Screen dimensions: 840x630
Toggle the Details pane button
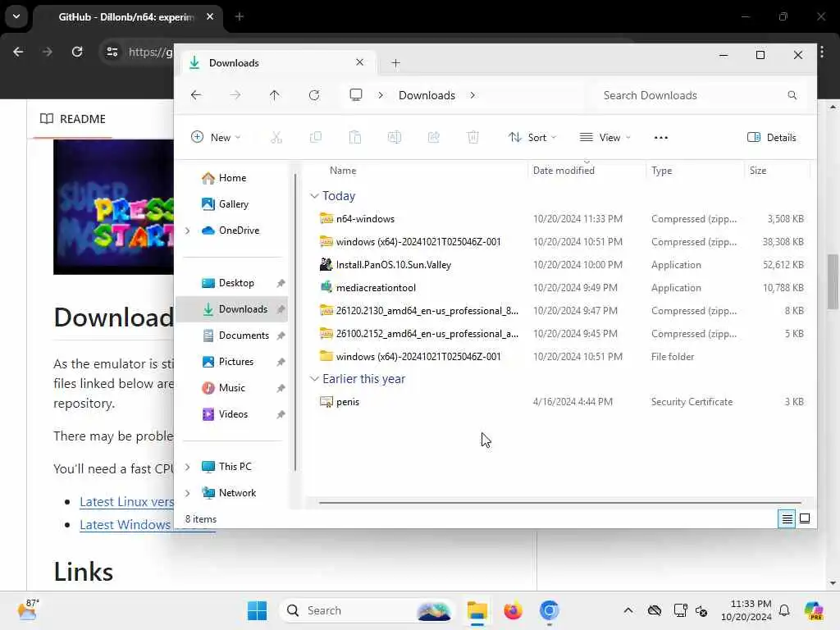771,138
